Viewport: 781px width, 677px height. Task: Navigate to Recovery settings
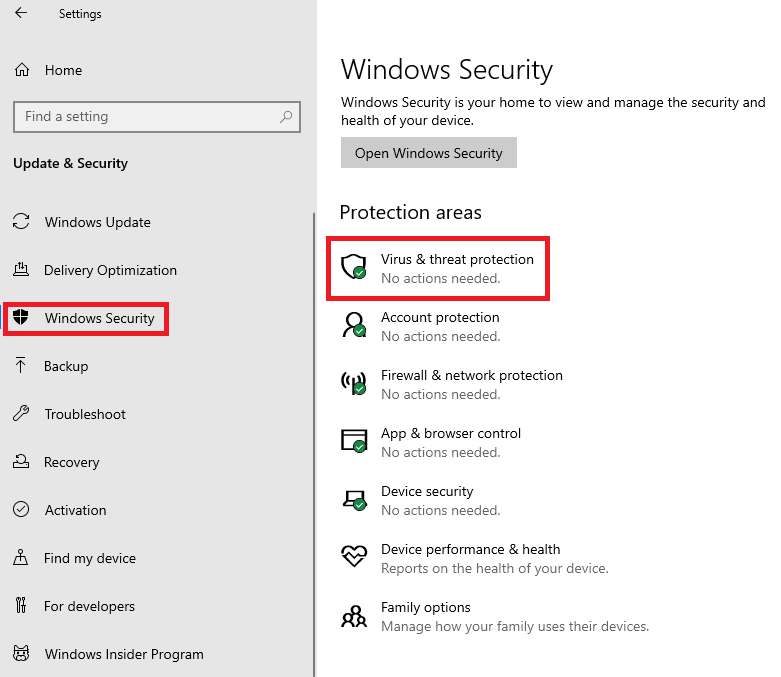click(72, 462)
